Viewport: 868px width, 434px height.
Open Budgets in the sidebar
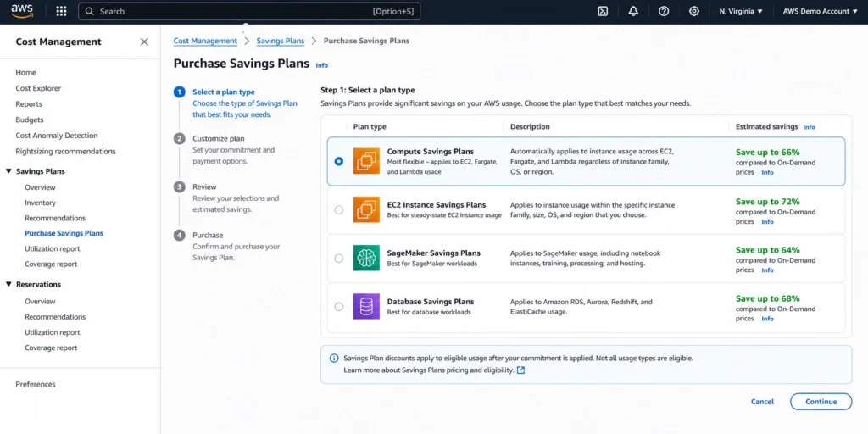click(x=30, y=120)
